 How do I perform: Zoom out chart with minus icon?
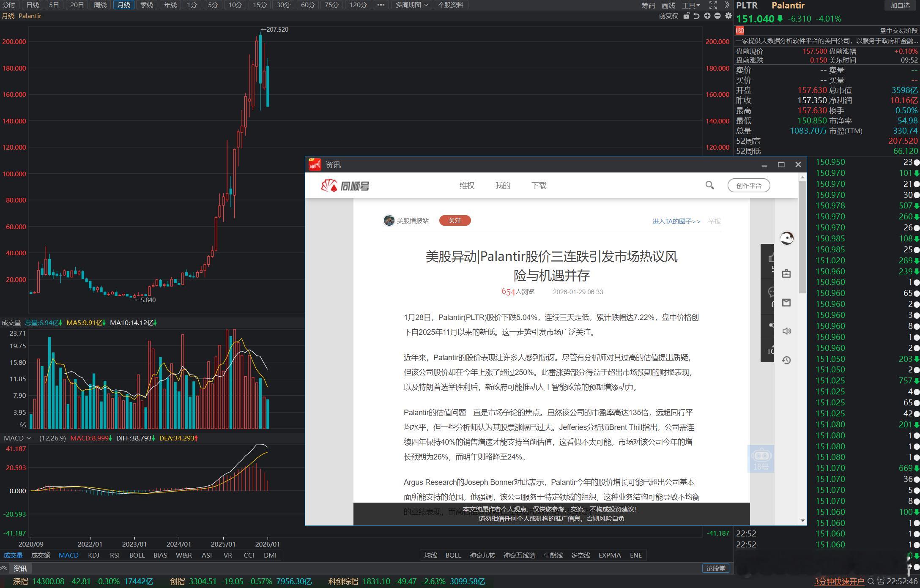(717, 16)
